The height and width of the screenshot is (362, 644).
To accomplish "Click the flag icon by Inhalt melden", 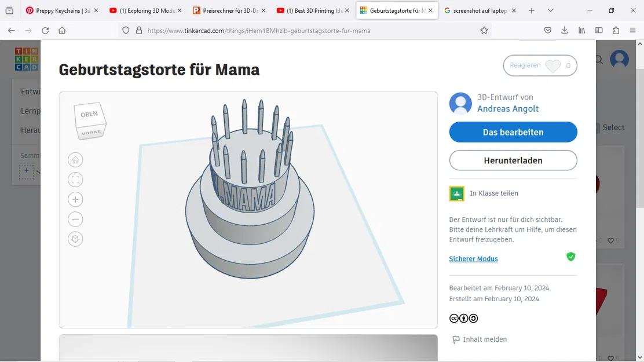I will tap(456, 339).
